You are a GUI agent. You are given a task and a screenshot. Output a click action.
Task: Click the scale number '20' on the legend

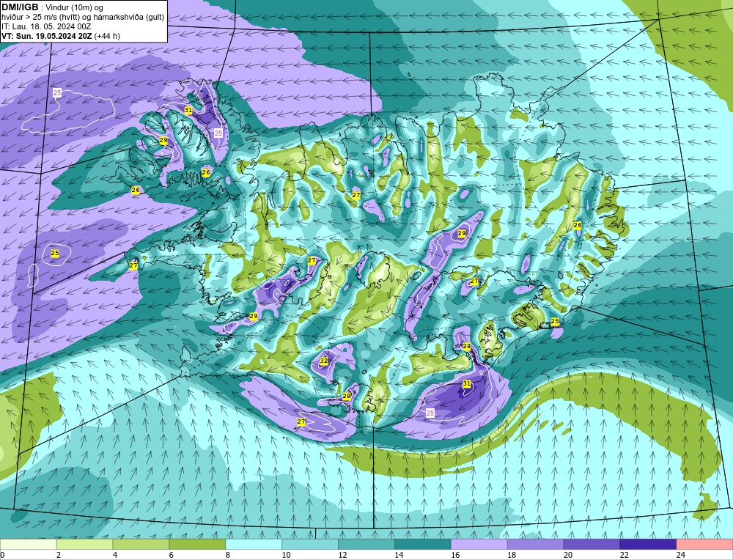tap(568, 555)
